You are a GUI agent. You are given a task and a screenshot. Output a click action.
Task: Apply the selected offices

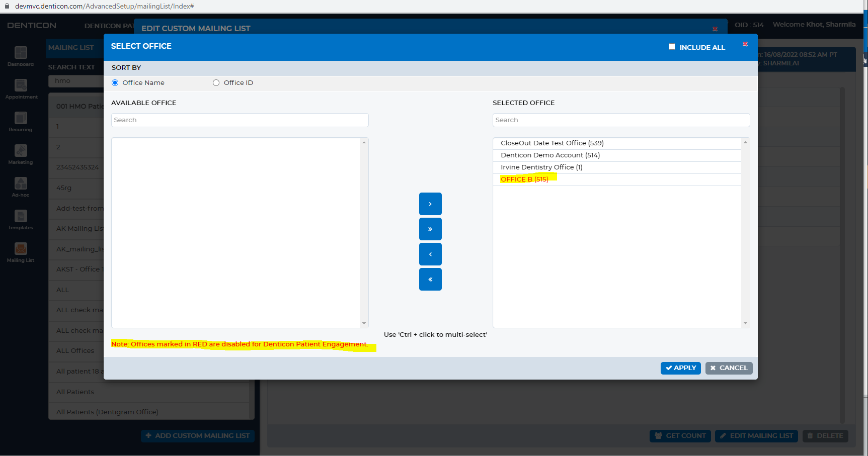coord(680,368)
